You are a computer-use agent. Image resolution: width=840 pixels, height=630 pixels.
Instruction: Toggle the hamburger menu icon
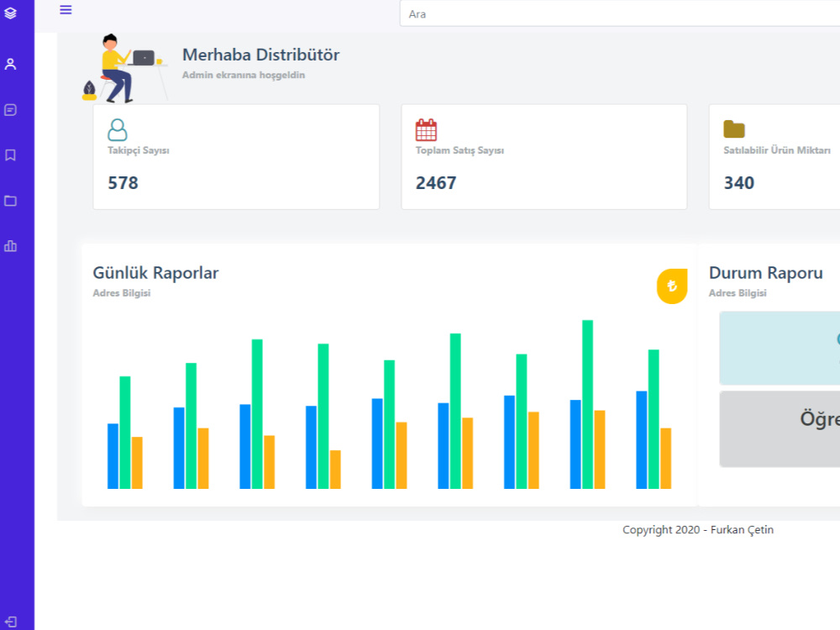66,9
